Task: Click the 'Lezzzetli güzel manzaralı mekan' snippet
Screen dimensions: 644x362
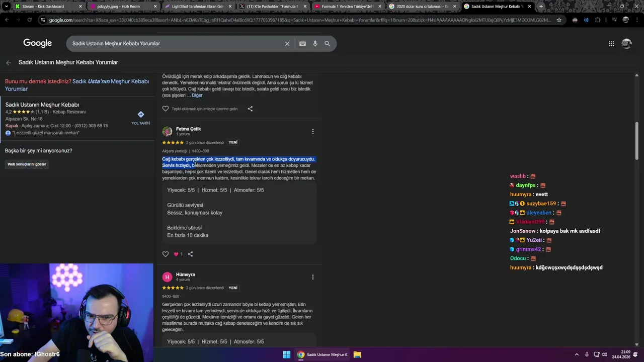Action: (x=46, y=133)
